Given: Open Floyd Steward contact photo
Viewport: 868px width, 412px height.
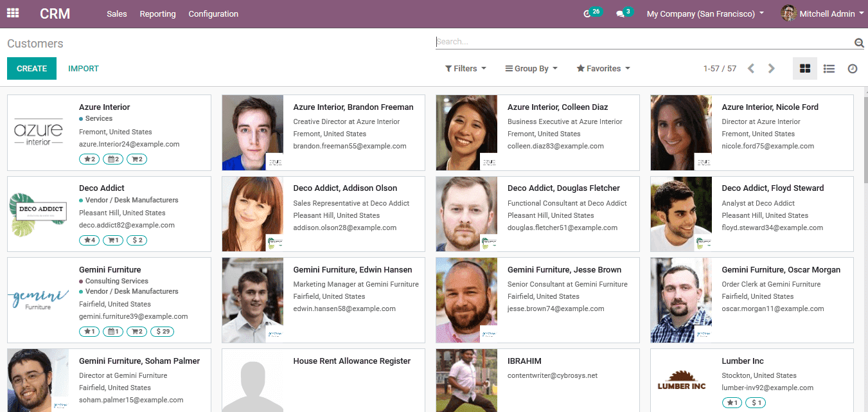Looking at the screenshot, I should point(681,214).
